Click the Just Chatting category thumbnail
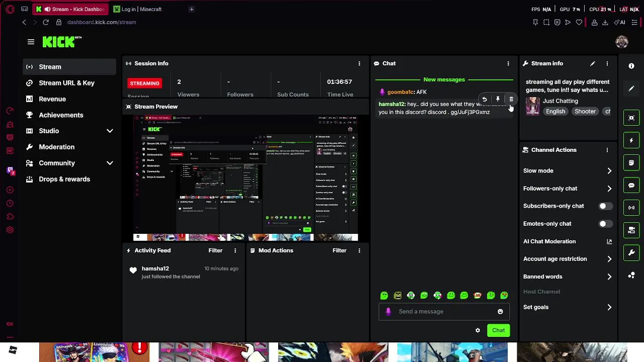The image size is (644, 362). coord(533,106)
